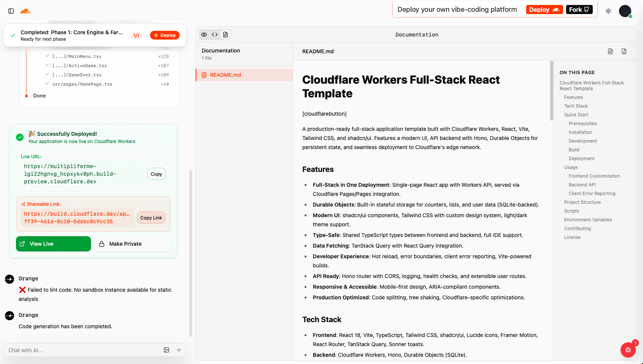Image resolution: width=643 pixels, height=364 pixels.
Task: Select README.md in the file list
Action: (x=225, y=75)
